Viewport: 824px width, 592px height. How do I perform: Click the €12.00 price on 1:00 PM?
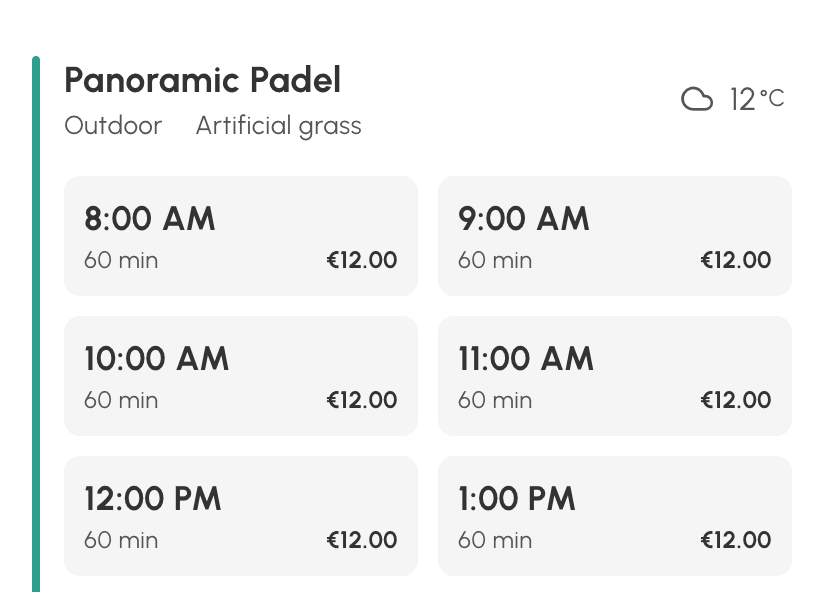tap(736, 540)
